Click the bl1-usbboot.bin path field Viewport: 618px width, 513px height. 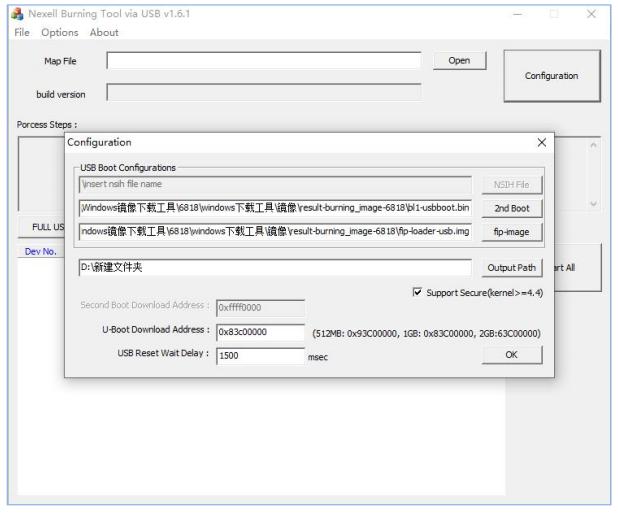click(x=275, y=208)
